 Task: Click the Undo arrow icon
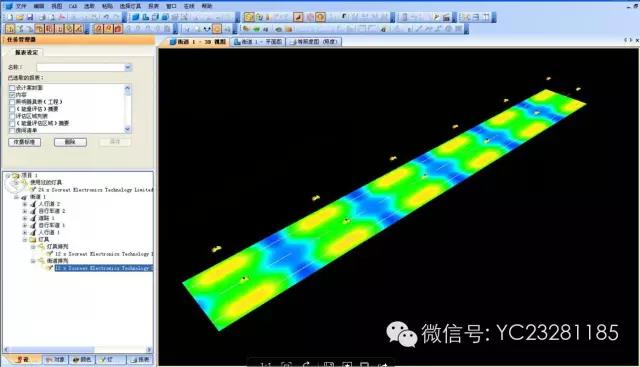[x=106, y=17]
